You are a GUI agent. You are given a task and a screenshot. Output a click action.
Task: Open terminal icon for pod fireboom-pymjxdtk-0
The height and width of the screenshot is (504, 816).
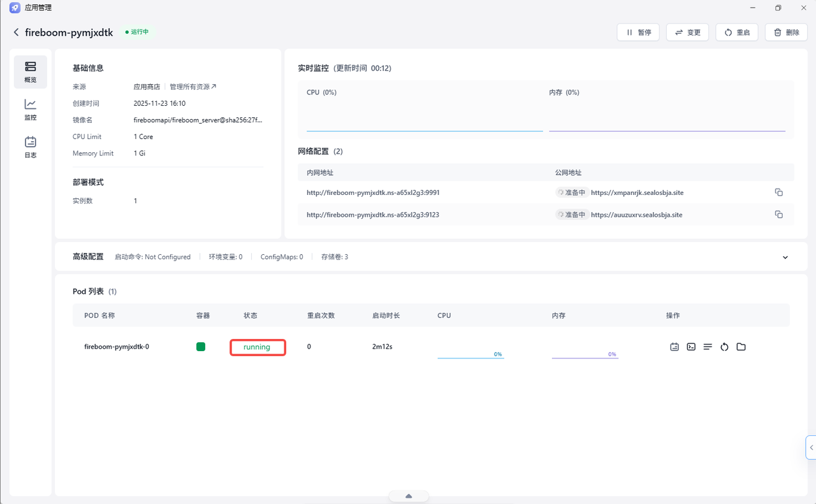tap(691, 347)
